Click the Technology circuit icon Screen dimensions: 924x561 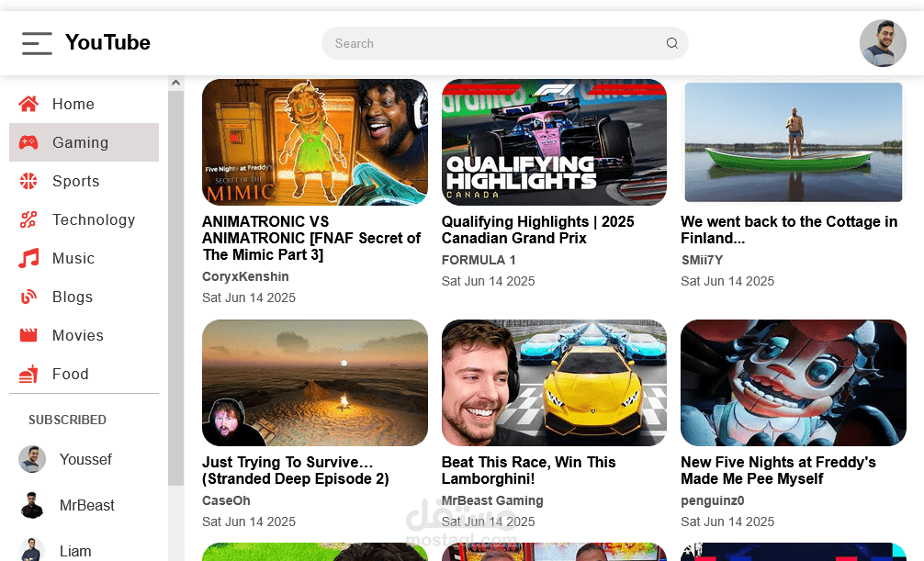(x=28, y=219)
